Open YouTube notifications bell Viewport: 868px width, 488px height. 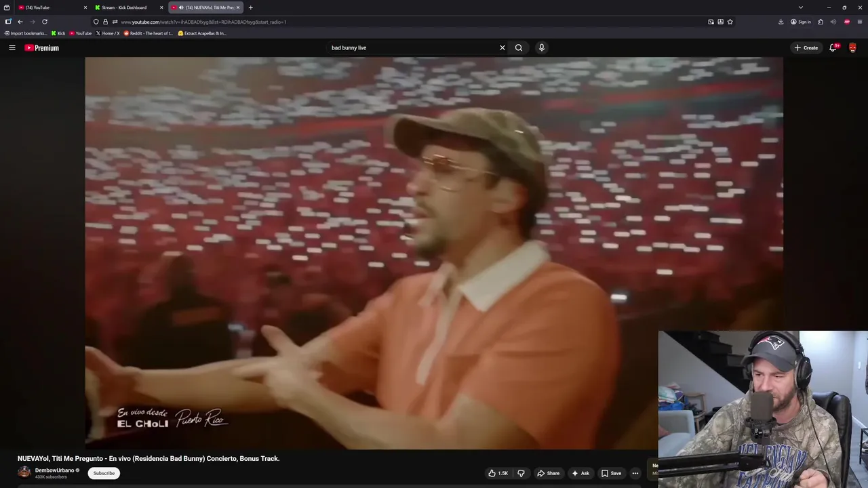[x=833, y=47]
